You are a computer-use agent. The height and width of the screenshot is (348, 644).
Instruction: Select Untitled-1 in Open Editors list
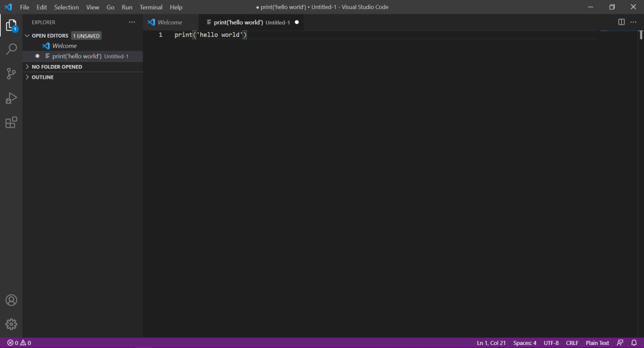coord(83,56)
